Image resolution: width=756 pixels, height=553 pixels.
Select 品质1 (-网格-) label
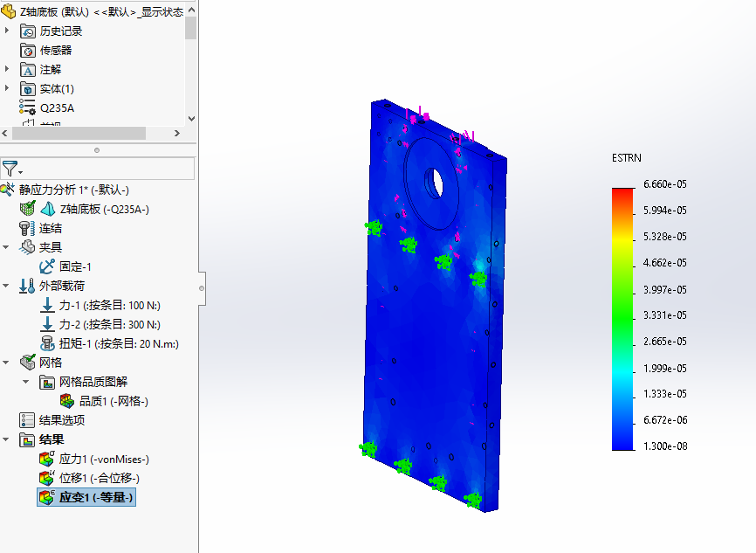pyautogui.click(x=113, y=401)
